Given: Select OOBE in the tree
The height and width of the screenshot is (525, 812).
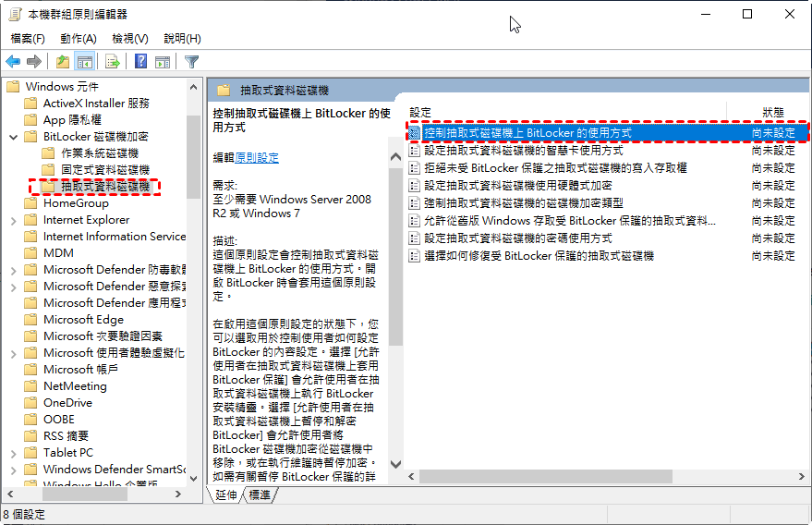Looking at the screenshot, I should [58, 420].
